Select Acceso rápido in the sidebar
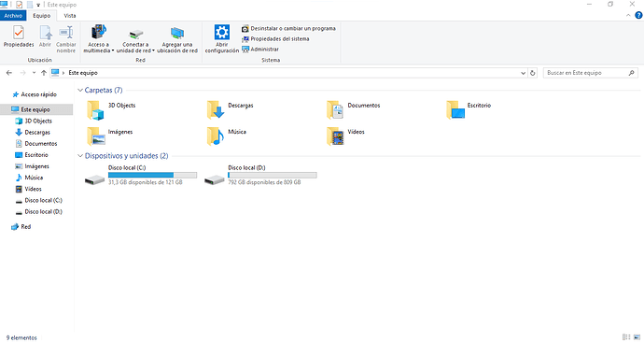This screenshot has width=644, height=343. [x=35, y=94]
